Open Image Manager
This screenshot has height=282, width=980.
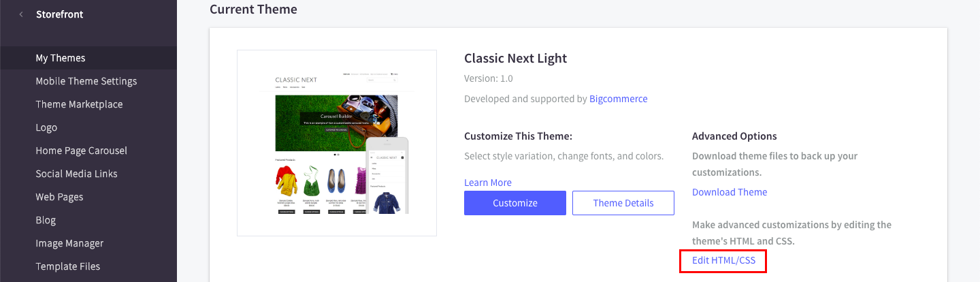[69, 243]
